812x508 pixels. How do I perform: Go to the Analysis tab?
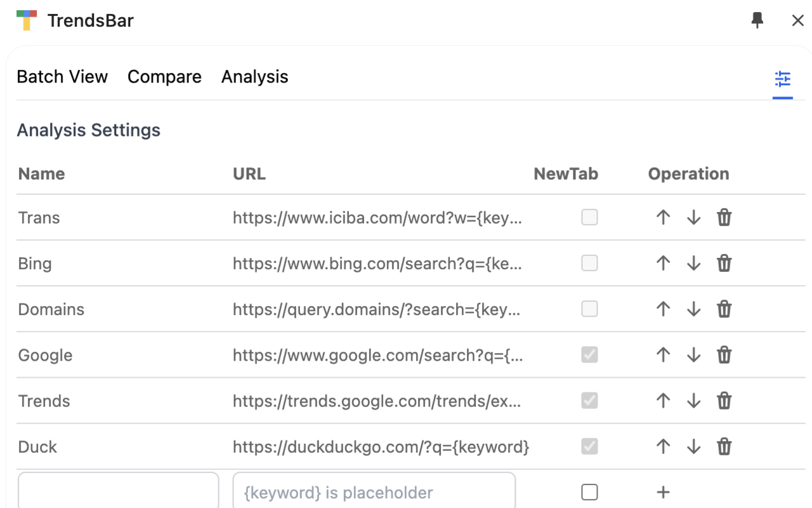254,77
